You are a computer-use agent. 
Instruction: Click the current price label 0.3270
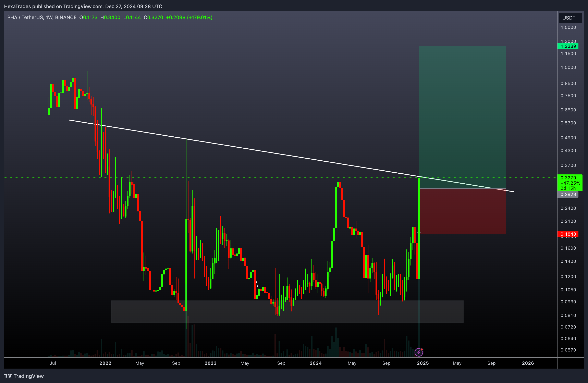570,183
